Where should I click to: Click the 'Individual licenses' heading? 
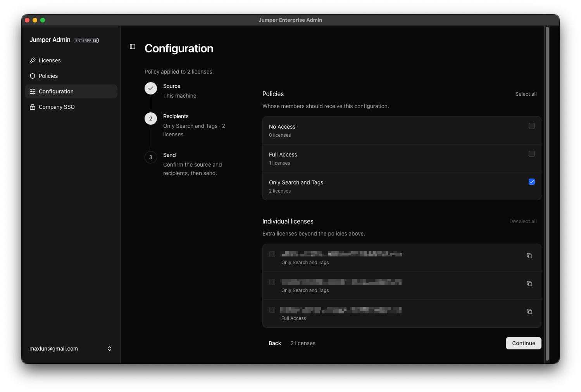(288, 222)
